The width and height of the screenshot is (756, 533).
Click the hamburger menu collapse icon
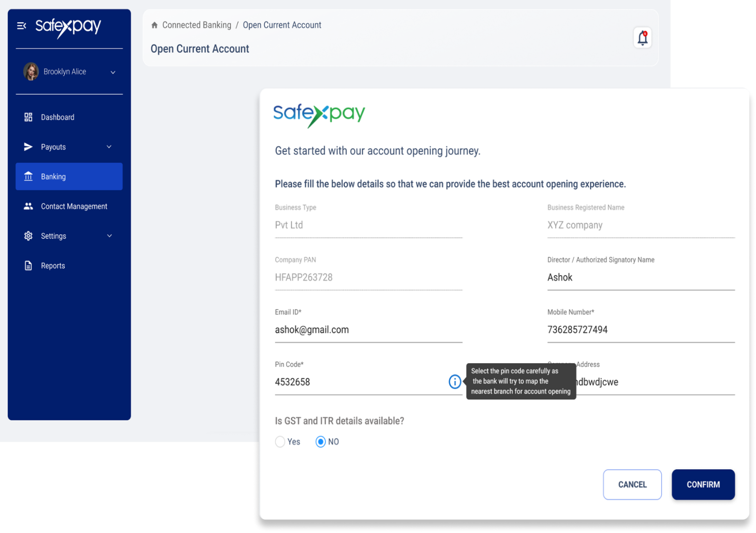21,26
